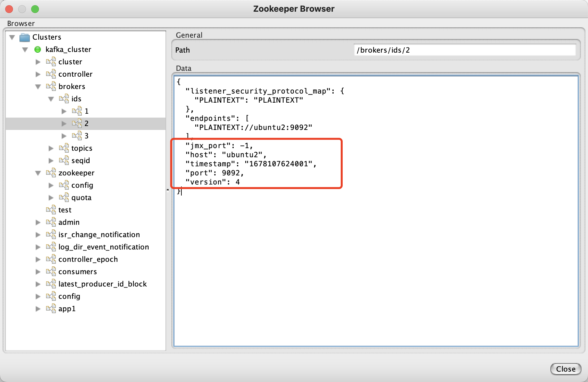
Task: Click the green kafka_cluster status icon
Action: click(x=38, y=49)
